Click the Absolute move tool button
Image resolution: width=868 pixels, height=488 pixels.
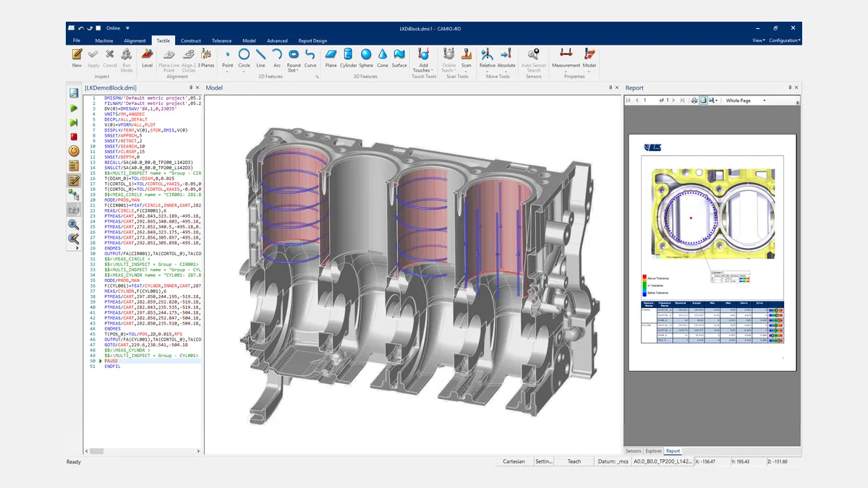(x=506, y=59)
